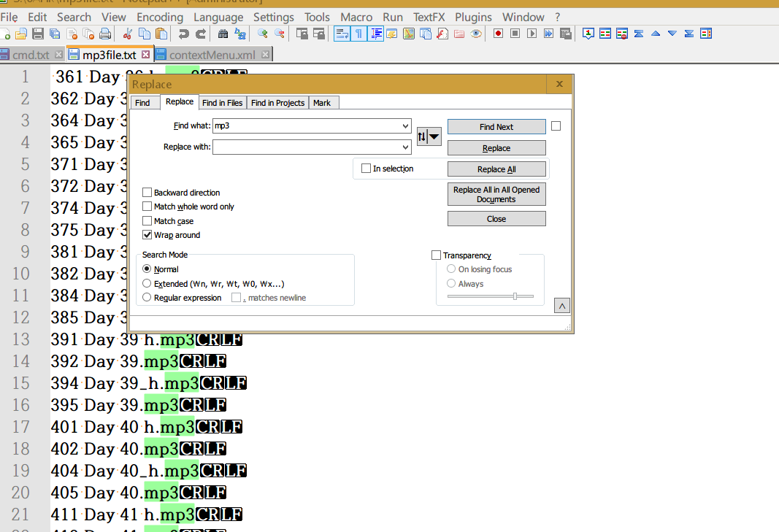This screenshot has width=779, height=532.
Task: Toggle the Show All Characters pilcrow icon
Action: click(x=358, y=34)
